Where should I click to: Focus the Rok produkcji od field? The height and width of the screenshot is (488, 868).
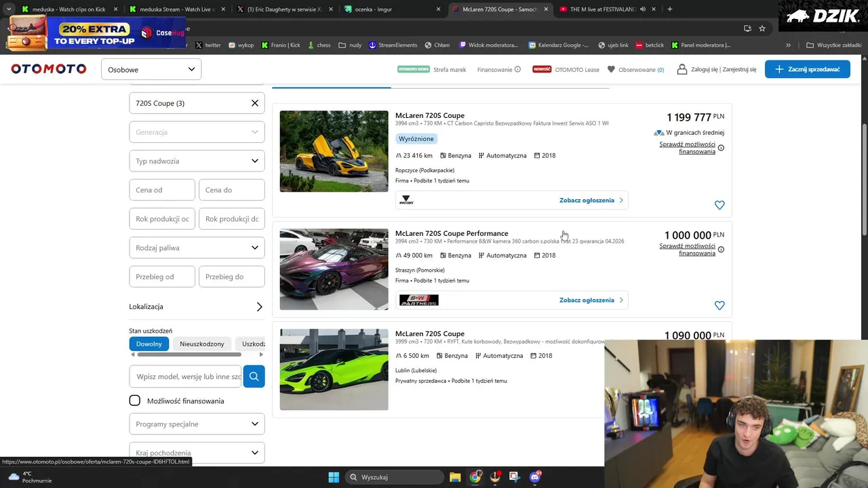click(x=162, y=219)
